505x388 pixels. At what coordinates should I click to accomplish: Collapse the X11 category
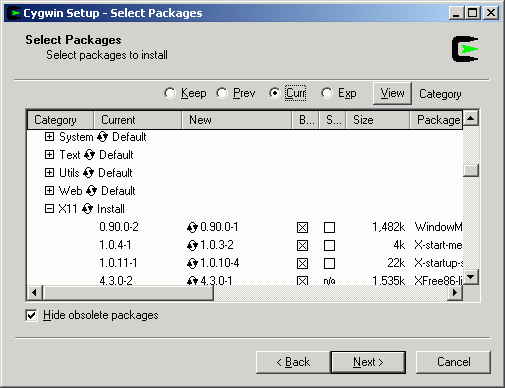(49, 209)
